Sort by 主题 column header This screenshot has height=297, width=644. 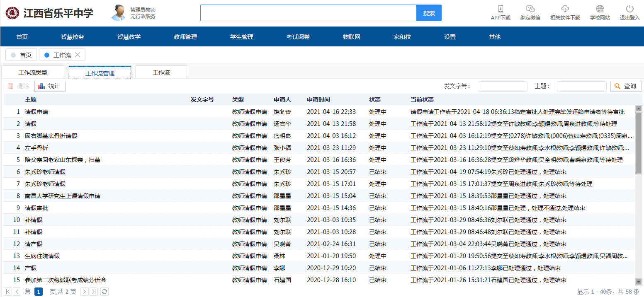[31, 99]
